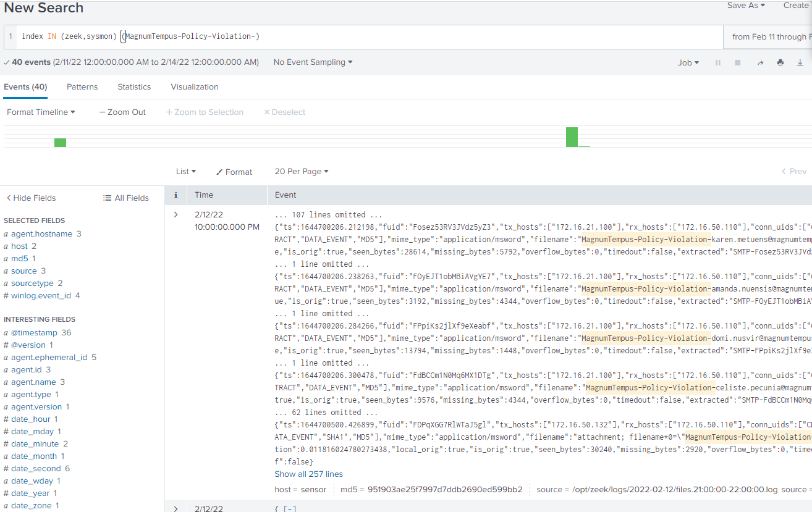Open the 20 Per Page dropdown
The width and height of the screenshot is (812, 512).
(302, 172)
